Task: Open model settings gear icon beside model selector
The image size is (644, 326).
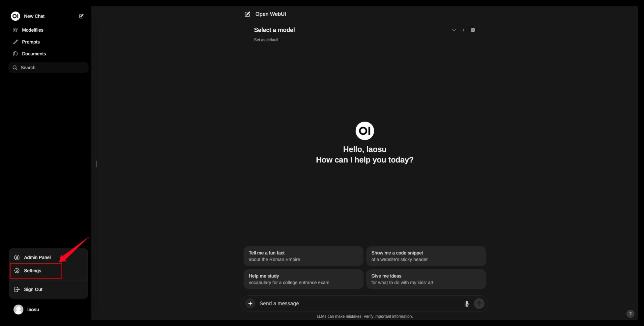Action: click(473, 30)
